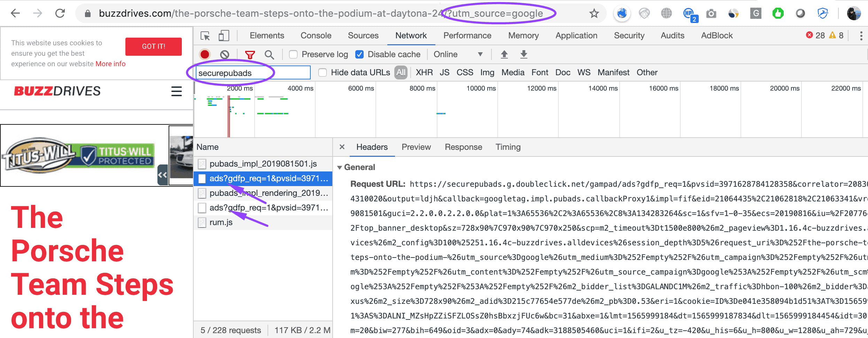Switch to the Sources tab

(363, 36)
